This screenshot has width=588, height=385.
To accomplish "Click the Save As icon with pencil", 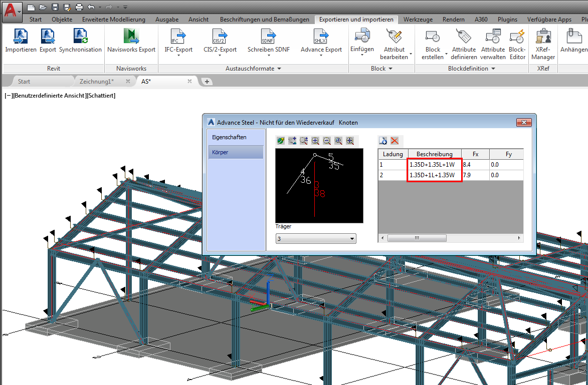I will pyautogui.click(x=67, y=7).
